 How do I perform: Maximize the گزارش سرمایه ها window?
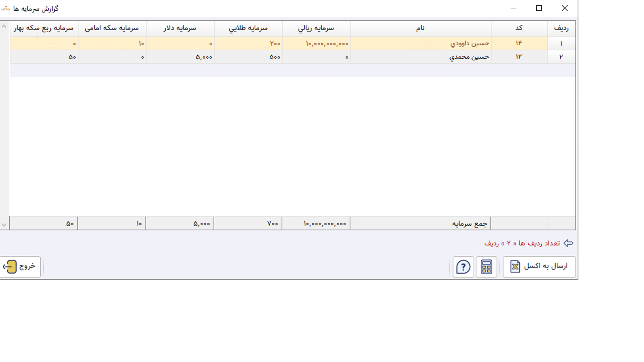pos(539,8)
